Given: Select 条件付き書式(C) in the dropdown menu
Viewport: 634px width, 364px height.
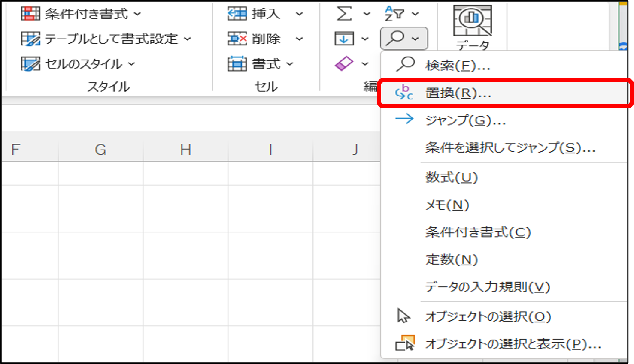Looking at the screenshot, I should point(504,232).
